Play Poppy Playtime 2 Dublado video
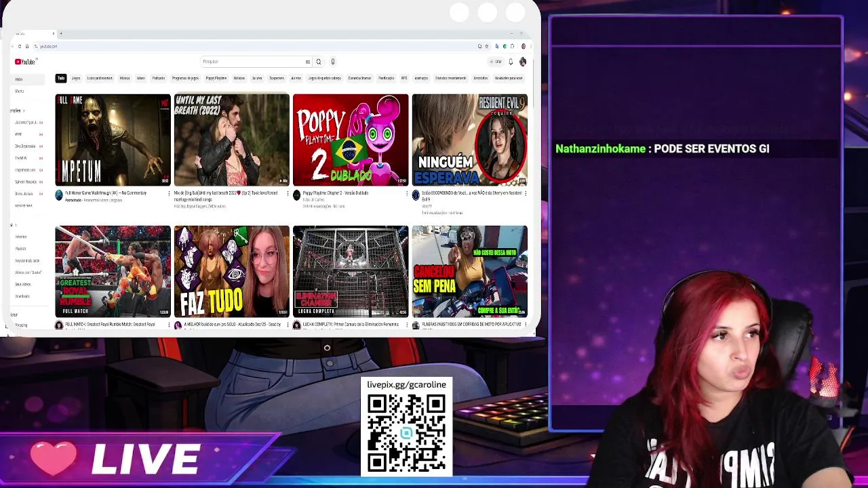The image size is (868, 488). point(351,140)
